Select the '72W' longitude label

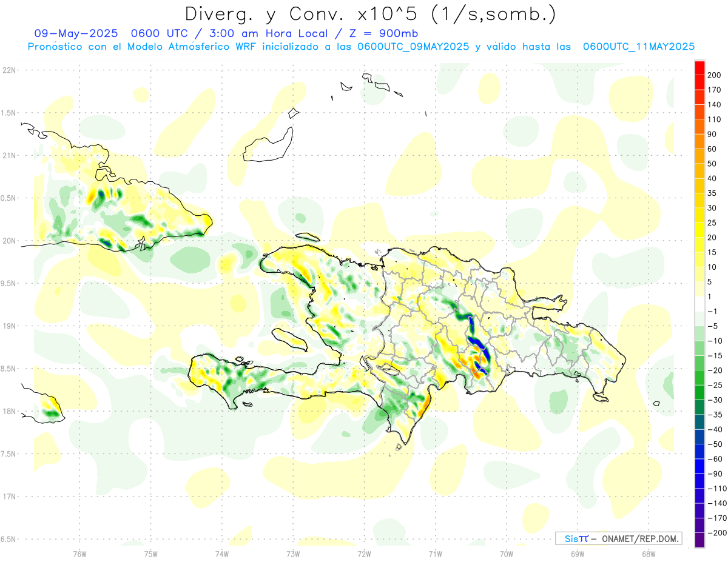click(x=364, y=554)
